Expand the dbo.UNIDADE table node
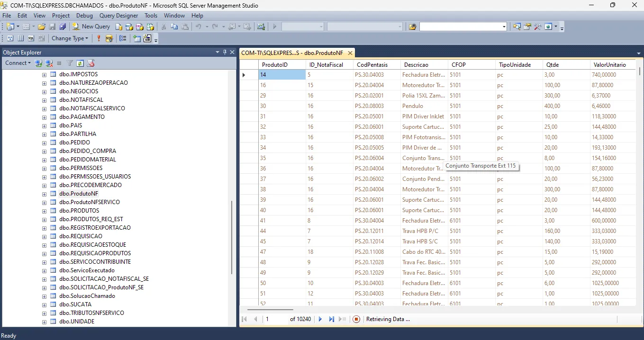 pos(44,322)
